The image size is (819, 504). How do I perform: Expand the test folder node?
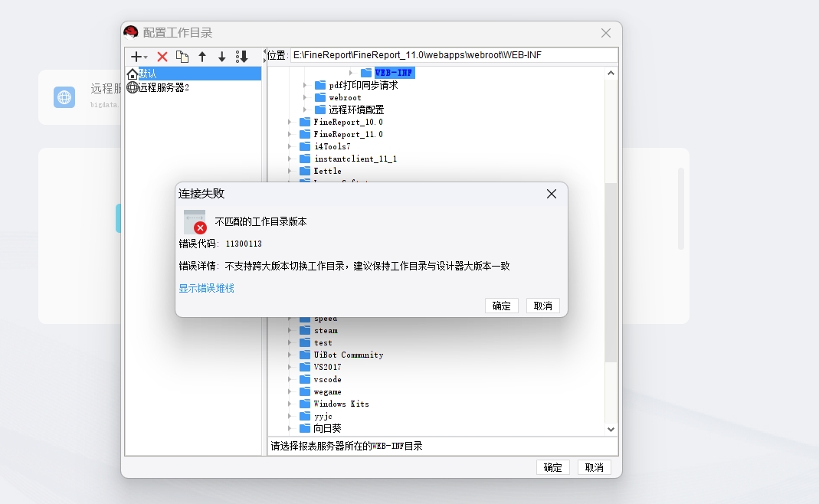[290, 342]
